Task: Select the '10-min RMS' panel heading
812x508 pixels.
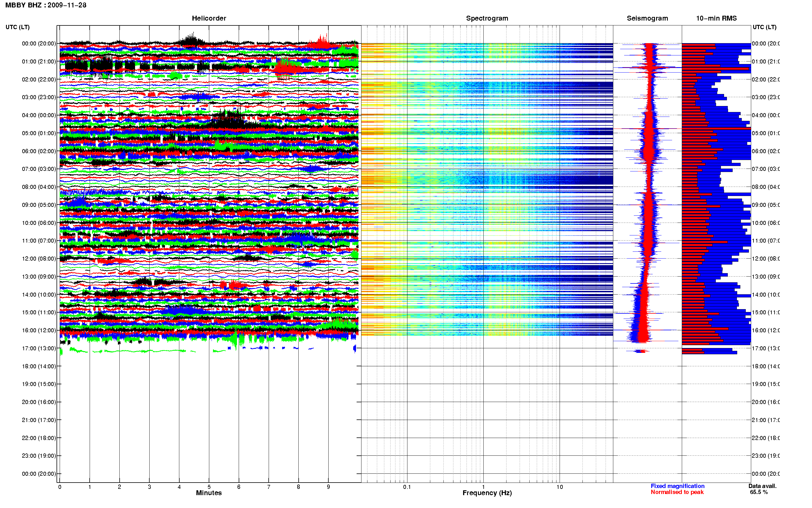Action: [716, 19]
